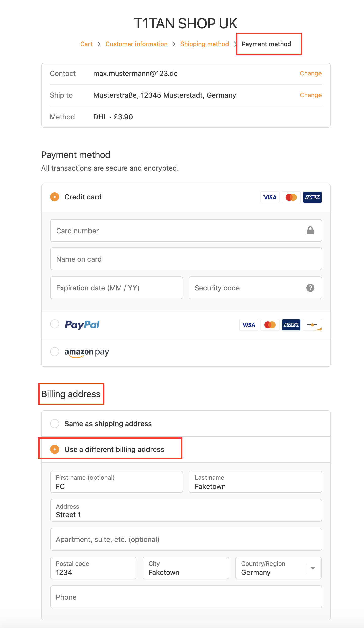Click the Amex logo beside Credit card
The width and height of the screenshot is (364, 628).
pos(312,197)
